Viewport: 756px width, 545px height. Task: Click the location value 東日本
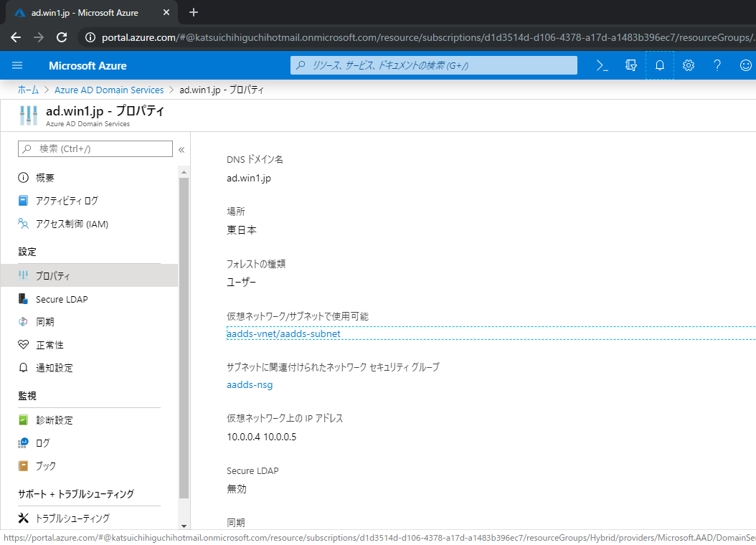242,230
